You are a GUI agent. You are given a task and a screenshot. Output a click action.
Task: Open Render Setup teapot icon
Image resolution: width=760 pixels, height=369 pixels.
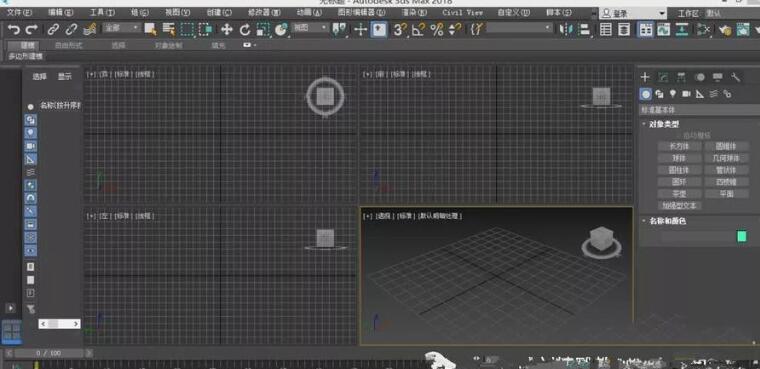[725, 30]
